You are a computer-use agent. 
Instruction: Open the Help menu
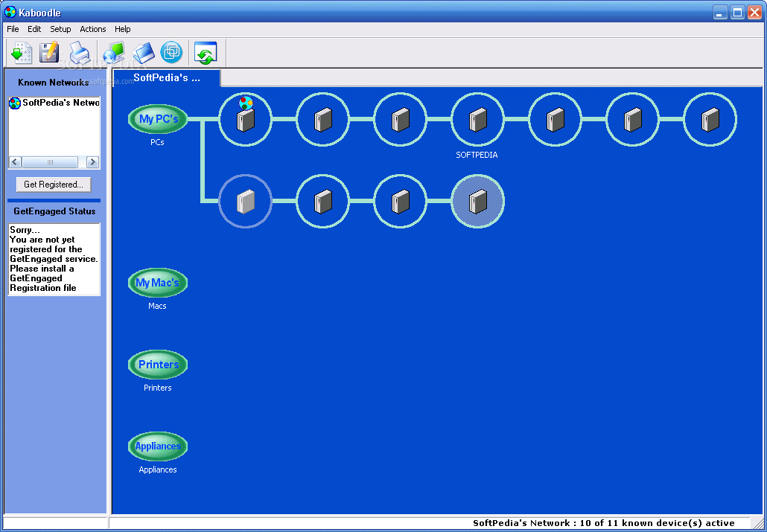pyautogui.click(x=123, y=29)
